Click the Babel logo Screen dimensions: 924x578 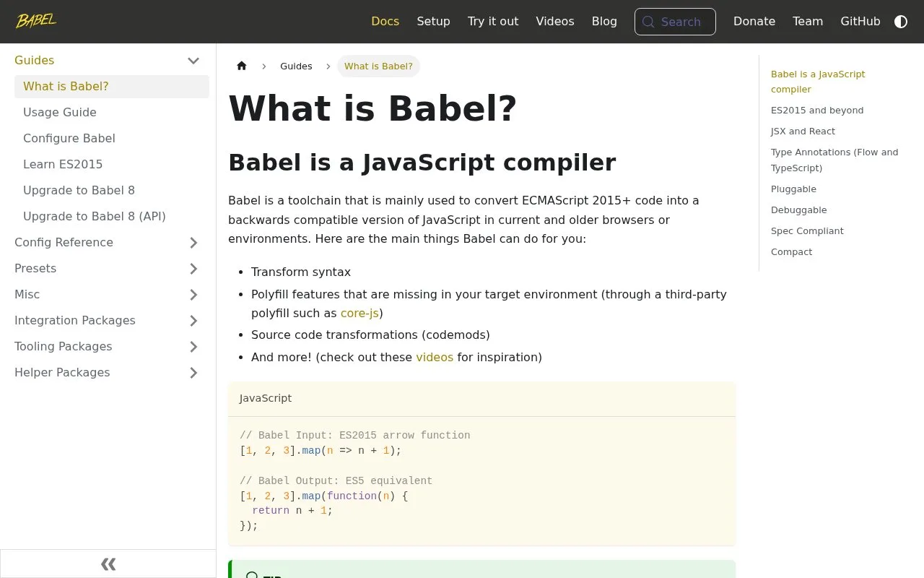click(x=36, y=21)
